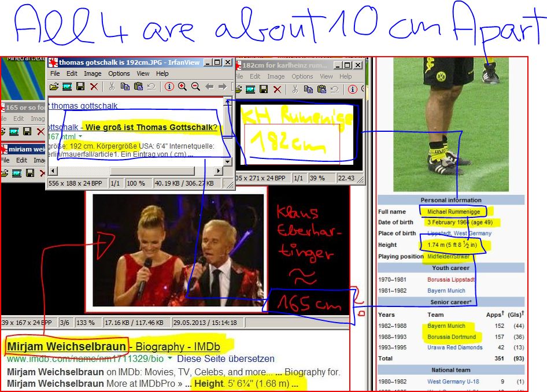Click 'Diese Seite übersetzen' link
547x392 pixels.
(x=226, y=358)
